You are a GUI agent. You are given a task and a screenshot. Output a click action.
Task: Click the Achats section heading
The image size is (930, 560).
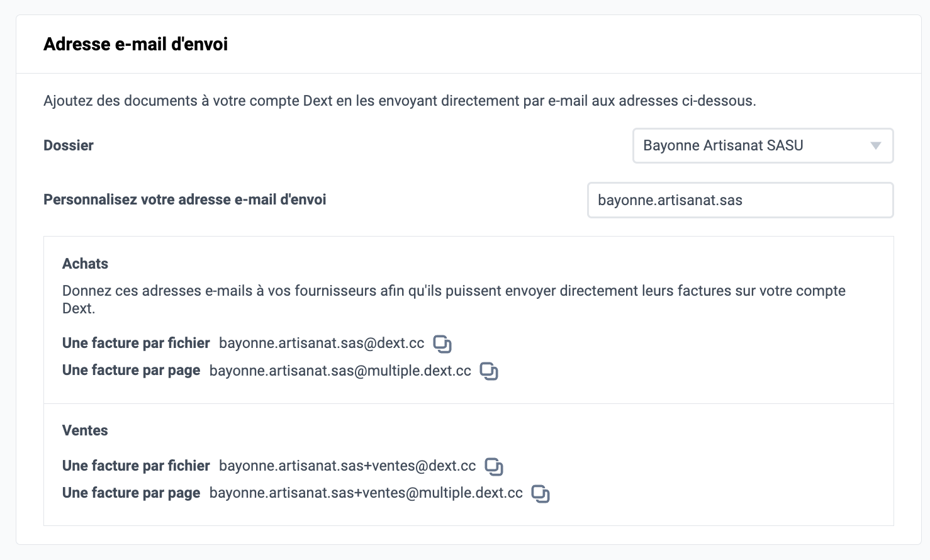(85, 264)
